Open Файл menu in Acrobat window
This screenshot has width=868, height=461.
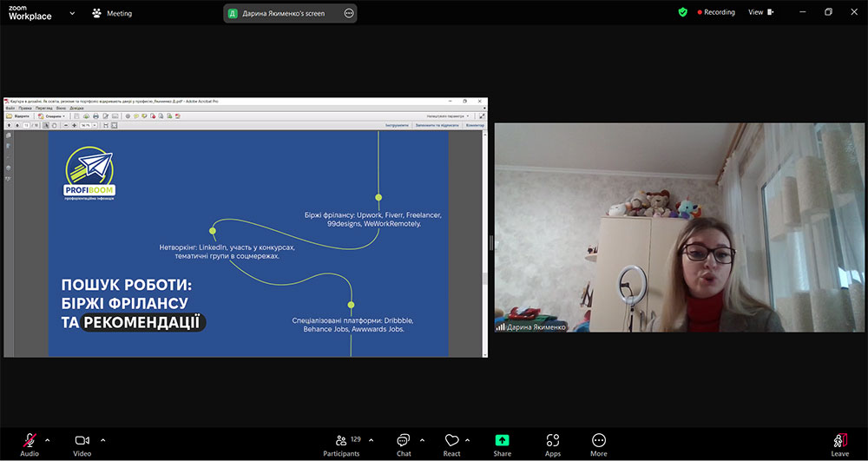click(x=10, y=108)
